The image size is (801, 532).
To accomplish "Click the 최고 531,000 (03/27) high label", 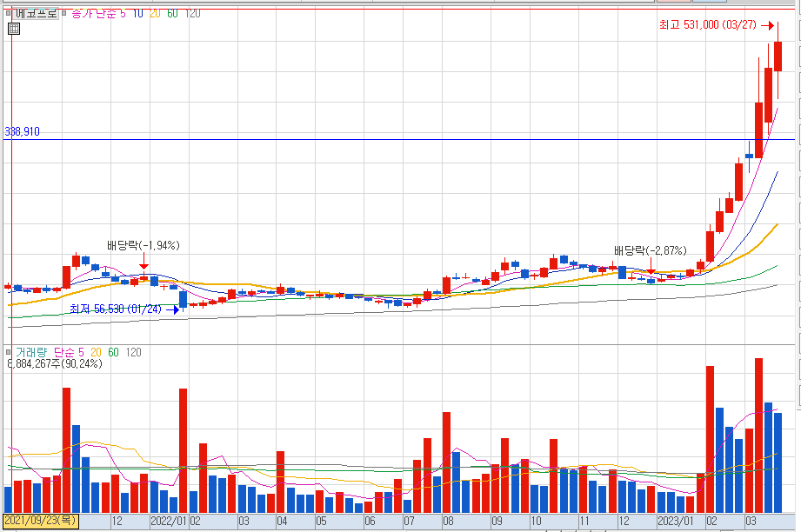I will pyautogui.click(x=708, y=24).
